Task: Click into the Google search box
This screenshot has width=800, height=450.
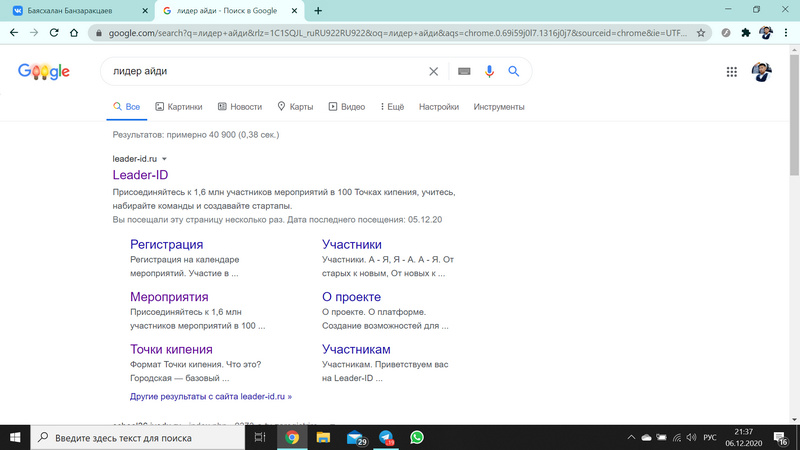Action: [x=260, y=72]
